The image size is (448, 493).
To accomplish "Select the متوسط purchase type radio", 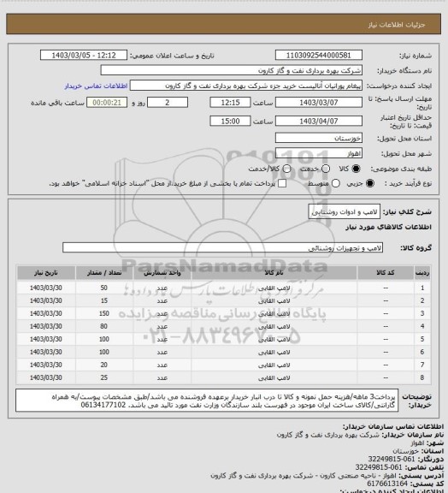I will (336, 183).
